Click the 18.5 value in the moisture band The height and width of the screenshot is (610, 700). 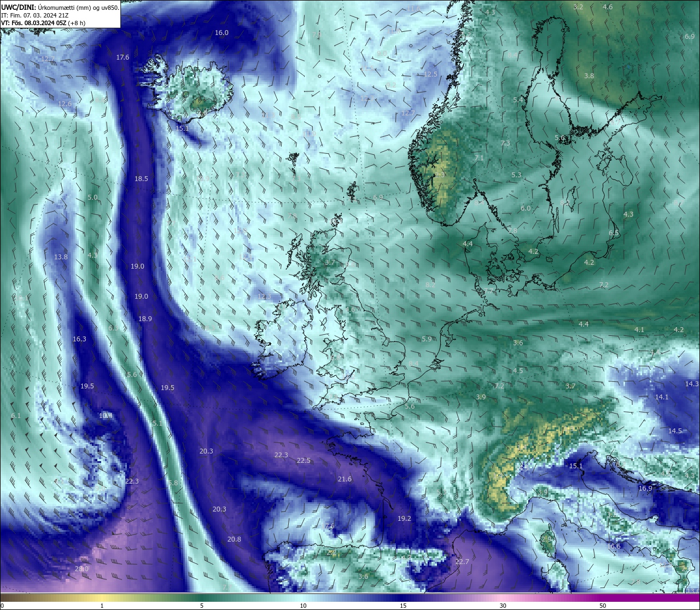[x=141, y=179]
